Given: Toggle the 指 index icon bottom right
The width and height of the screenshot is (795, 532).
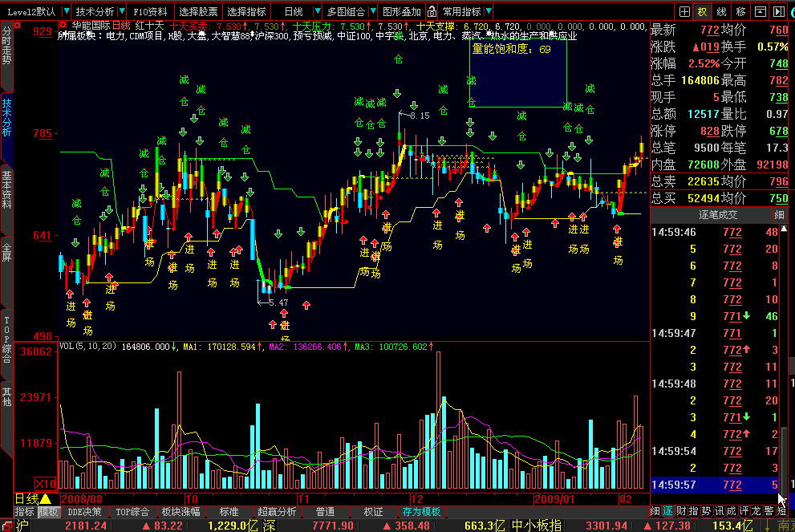Looking at the screenshot, I should pyautogui.click(x=693, y=511).
